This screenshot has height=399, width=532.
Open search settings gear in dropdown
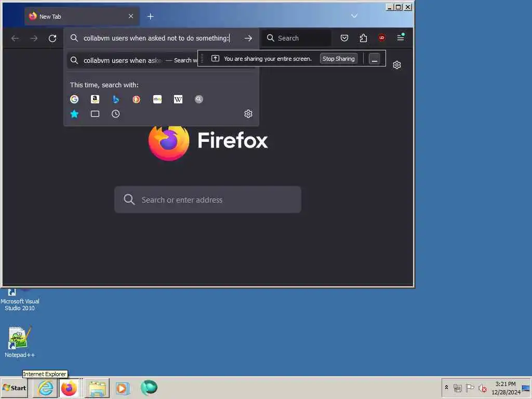(x=248, y=114)
